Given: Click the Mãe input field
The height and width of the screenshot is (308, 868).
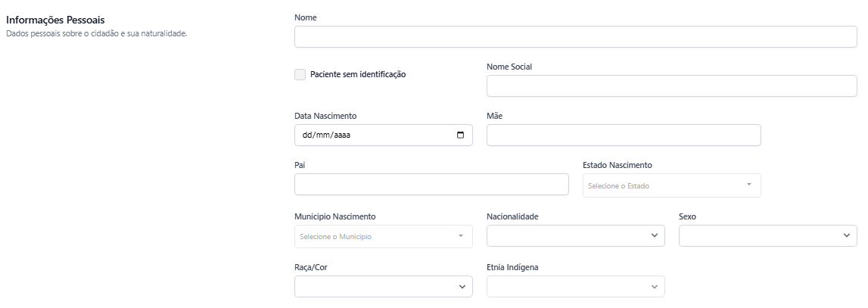Looking at the screenshot, I should (624, 135).
